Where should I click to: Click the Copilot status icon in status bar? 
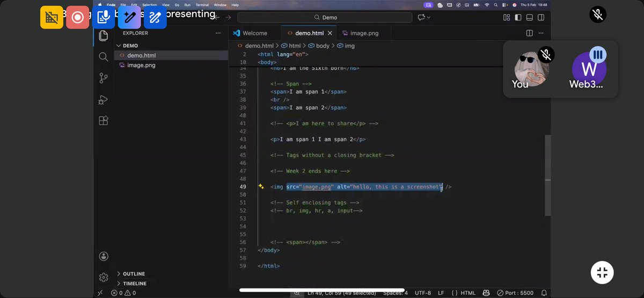click(486, 293)
